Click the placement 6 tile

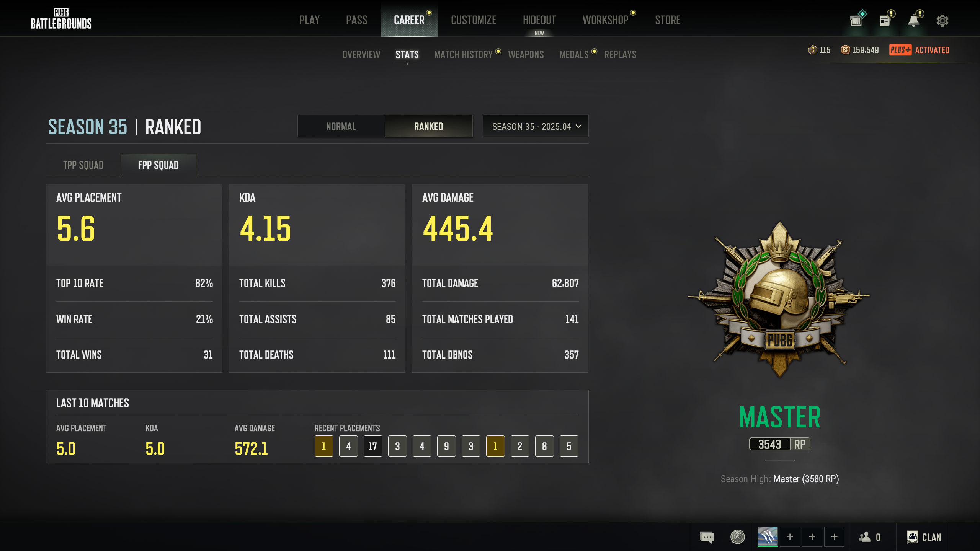coord(544,446)
